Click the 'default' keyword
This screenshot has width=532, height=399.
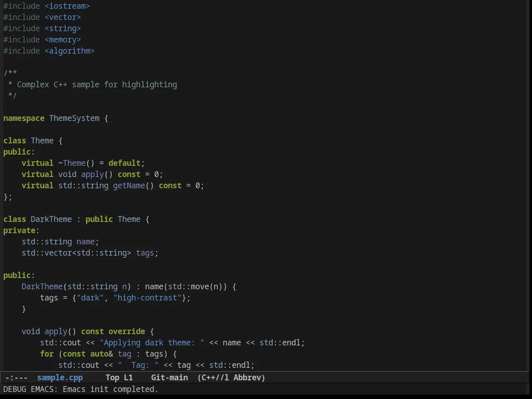(x=124, y=163)
